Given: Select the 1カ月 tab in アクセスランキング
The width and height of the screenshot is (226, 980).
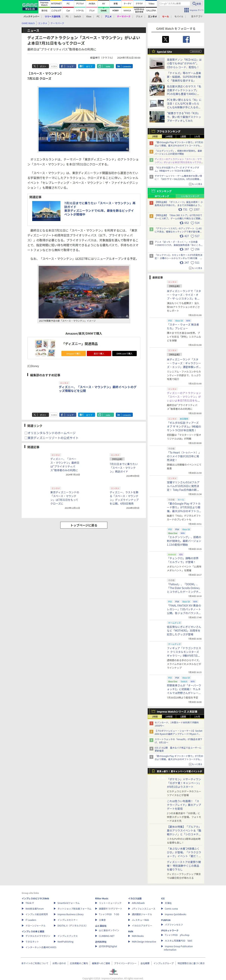Looking at the screenshot, I should (197, 137).
